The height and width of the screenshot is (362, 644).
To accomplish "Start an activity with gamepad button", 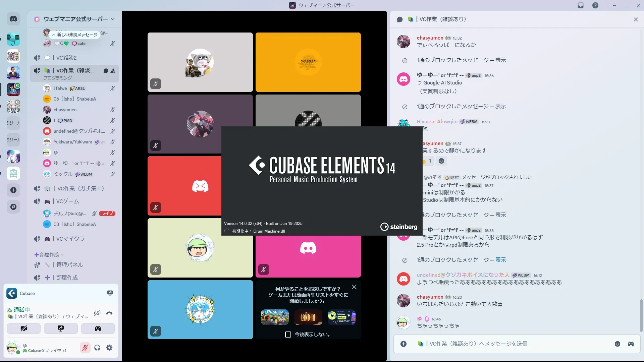I will point(98,328).
